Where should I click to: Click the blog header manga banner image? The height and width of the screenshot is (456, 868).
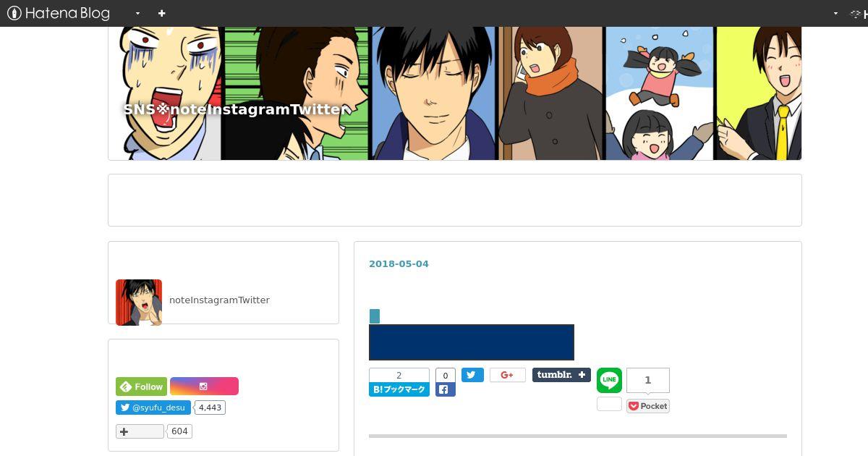click(455, 93)
